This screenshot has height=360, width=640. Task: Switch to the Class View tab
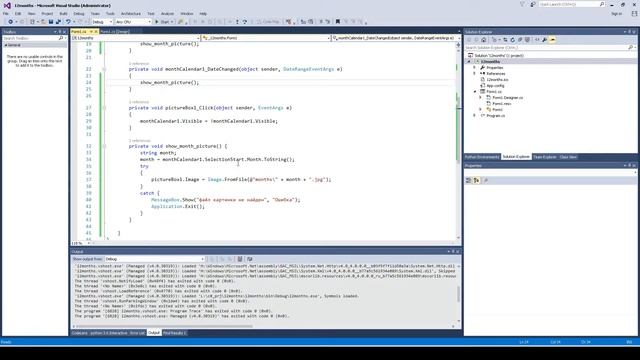coord(568,157)
